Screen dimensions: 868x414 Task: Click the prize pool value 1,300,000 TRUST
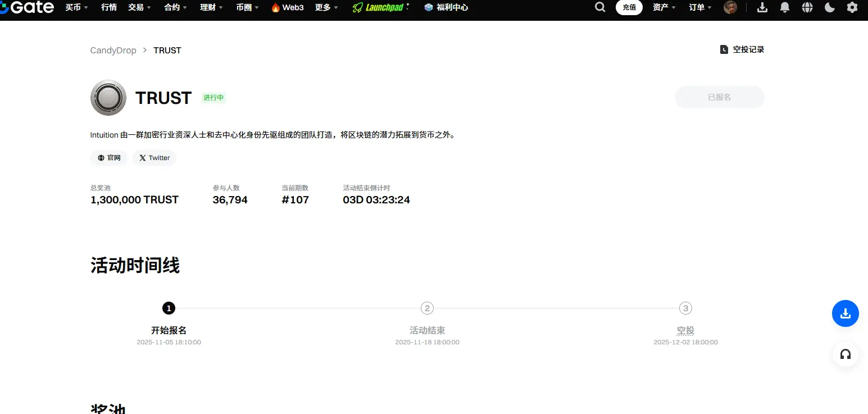(134, 200)
